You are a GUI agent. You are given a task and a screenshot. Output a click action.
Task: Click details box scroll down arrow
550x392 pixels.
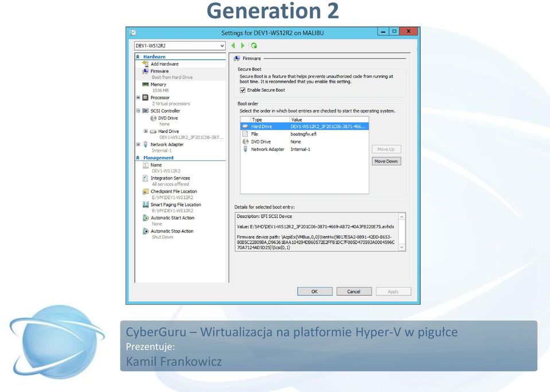pos(402,247)
